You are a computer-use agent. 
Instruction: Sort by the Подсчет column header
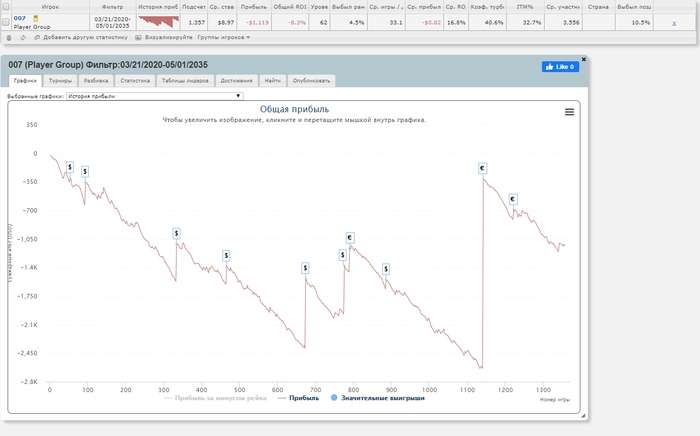(x=193, y=7)
